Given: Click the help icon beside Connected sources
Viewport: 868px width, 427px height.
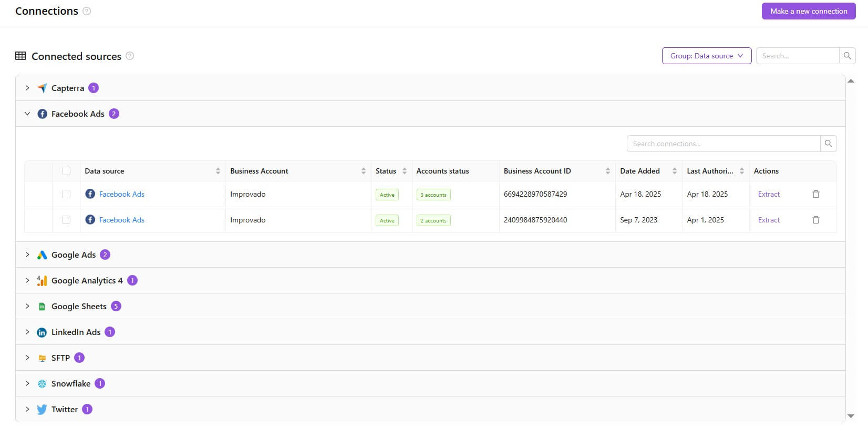Looking at the screenshot, I should [130, 56].
